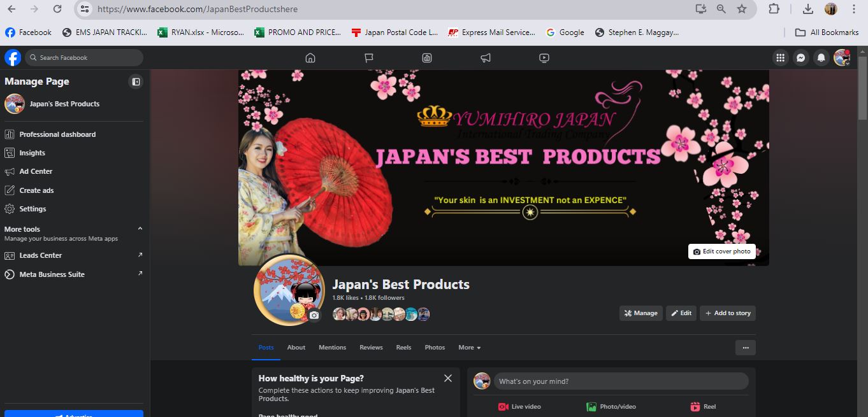Open the Chrome three-dot menu
868x417 pixels.
click(854, 9)
